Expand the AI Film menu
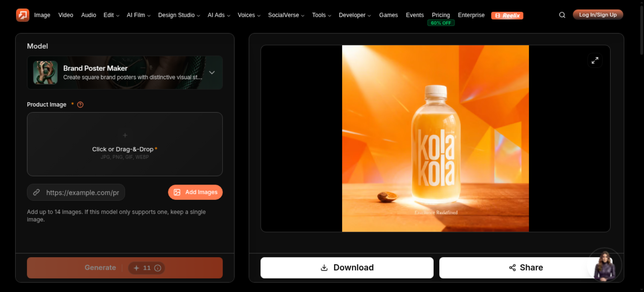The width and height of the screenshot is (644, 292). (x=138, y=15)
